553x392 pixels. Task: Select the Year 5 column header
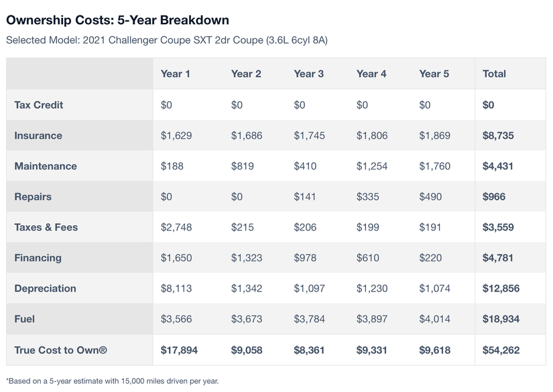pos(434,74)
